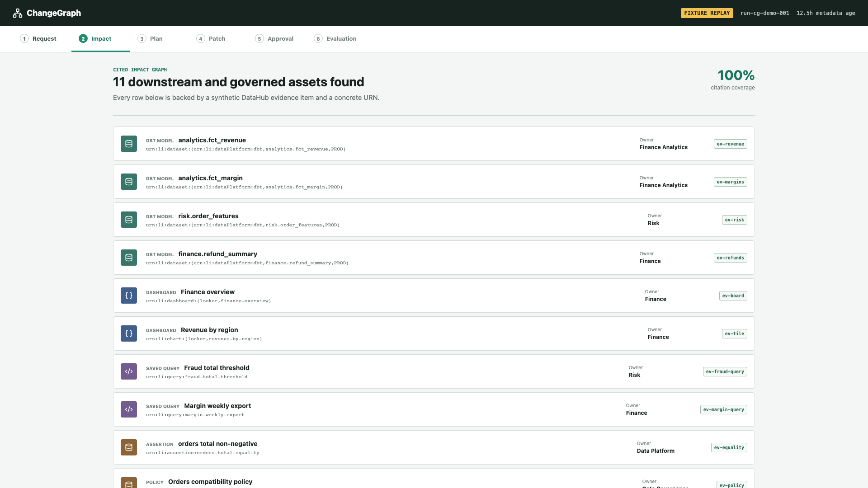Click the fct_margin dataset URN text
Screen dimensions: 868x488
point(244,187)
